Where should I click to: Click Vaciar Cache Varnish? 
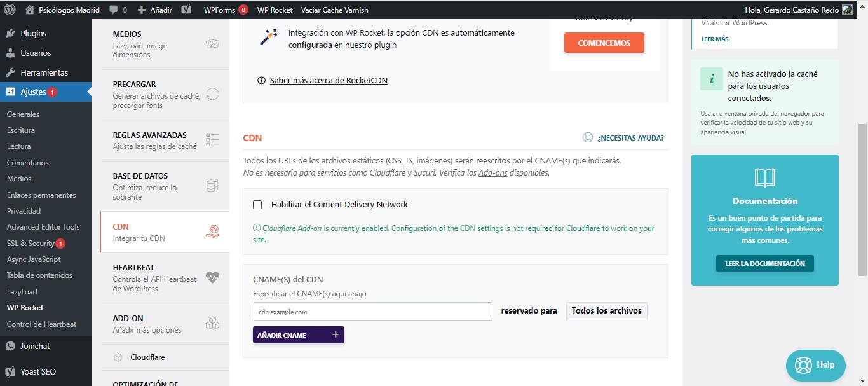point(334,10)
